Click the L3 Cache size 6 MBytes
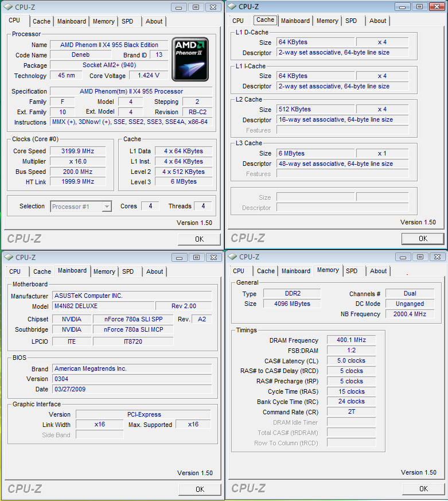Viewport: 448px width, 501px height. click(x=315, y=153)
